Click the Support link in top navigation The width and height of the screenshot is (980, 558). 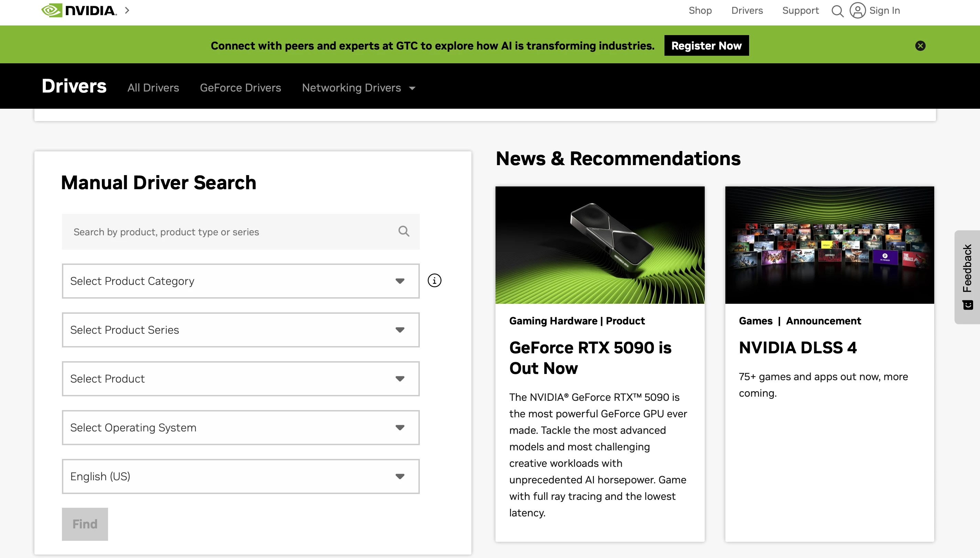(800, 10)
